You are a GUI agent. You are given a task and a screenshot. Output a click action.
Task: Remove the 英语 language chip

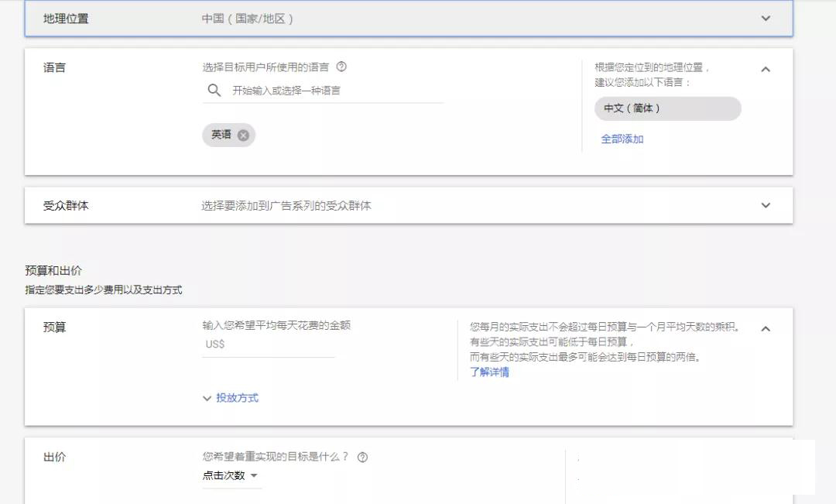(245, 135)
